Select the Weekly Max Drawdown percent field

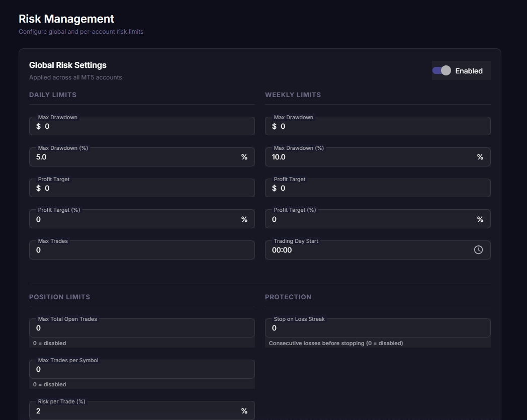click(x=372, y=157)
